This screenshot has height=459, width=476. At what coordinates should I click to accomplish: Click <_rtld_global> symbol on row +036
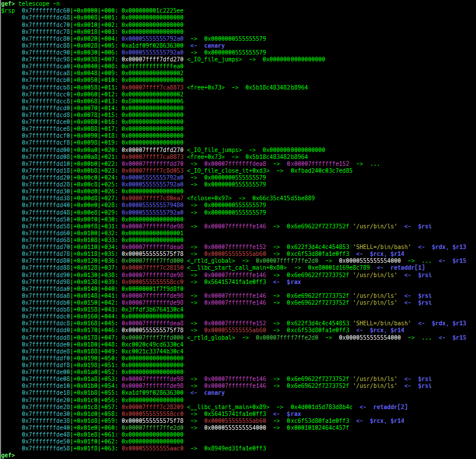click(x=211, y=261)
